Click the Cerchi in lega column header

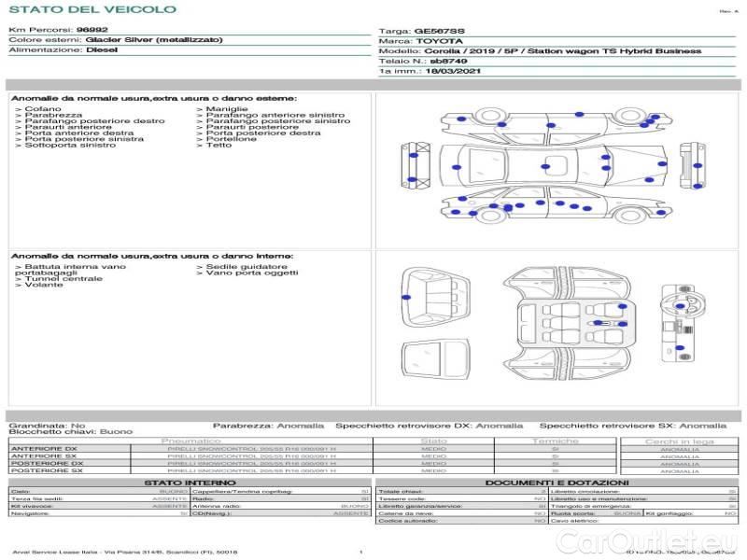pos(679,441)
